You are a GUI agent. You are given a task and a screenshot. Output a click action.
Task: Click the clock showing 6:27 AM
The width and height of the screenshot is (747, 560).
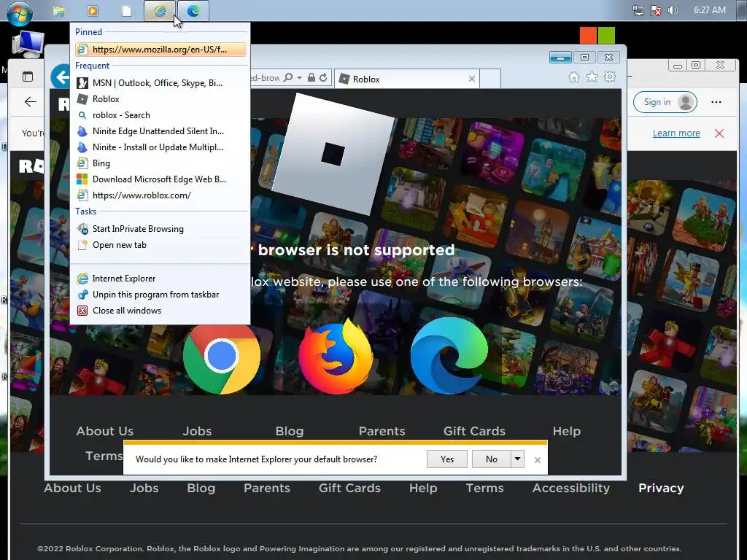pyautogui.click(x=709, y=10)
